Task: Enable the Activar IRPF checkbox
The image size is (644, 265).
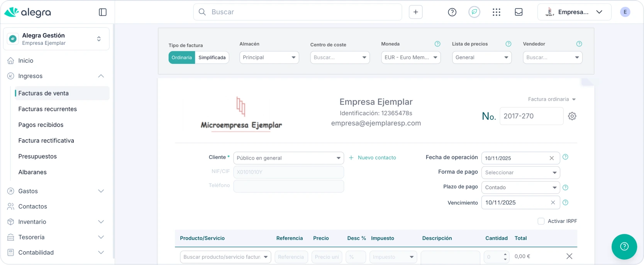Action: 541,221
